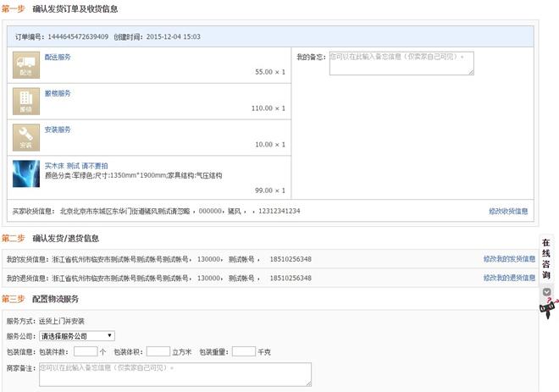
Task: Collapse the online consult widget arrow
Action: 546,292
